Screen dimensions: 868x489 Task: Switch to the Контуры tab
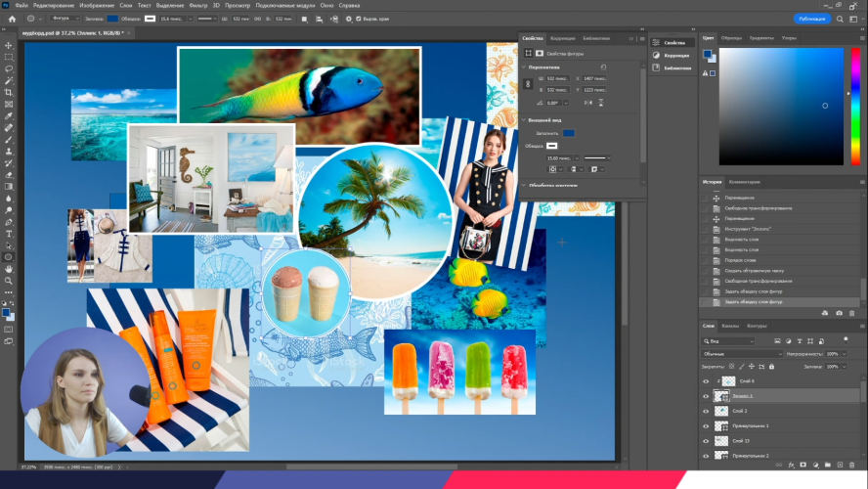(x=757, y=326)
